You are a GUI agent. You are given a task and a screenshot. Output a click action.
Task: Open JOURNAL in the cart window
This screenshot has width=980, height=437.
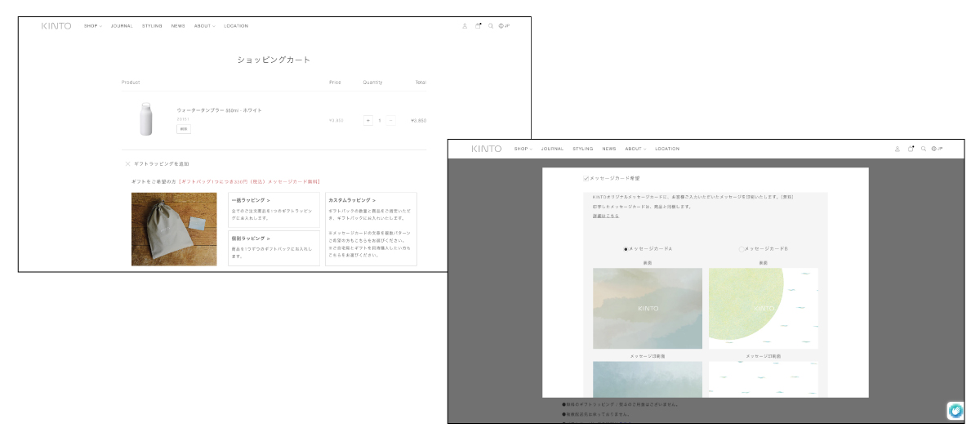coord(122,26)
